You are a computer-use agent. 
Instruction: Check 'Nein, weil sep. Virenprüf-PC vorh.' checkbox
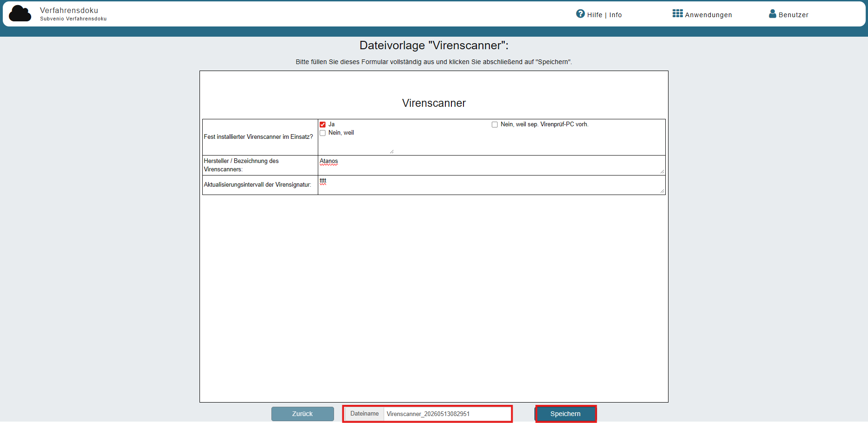pyautogui.click(x=495, y=124)
